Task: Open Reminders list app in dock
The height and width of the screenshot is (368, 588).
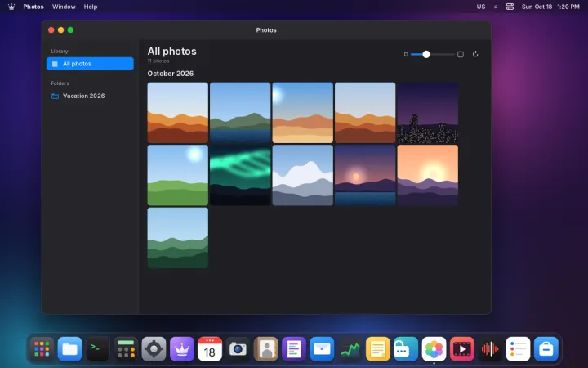Action: pos(518,349)
